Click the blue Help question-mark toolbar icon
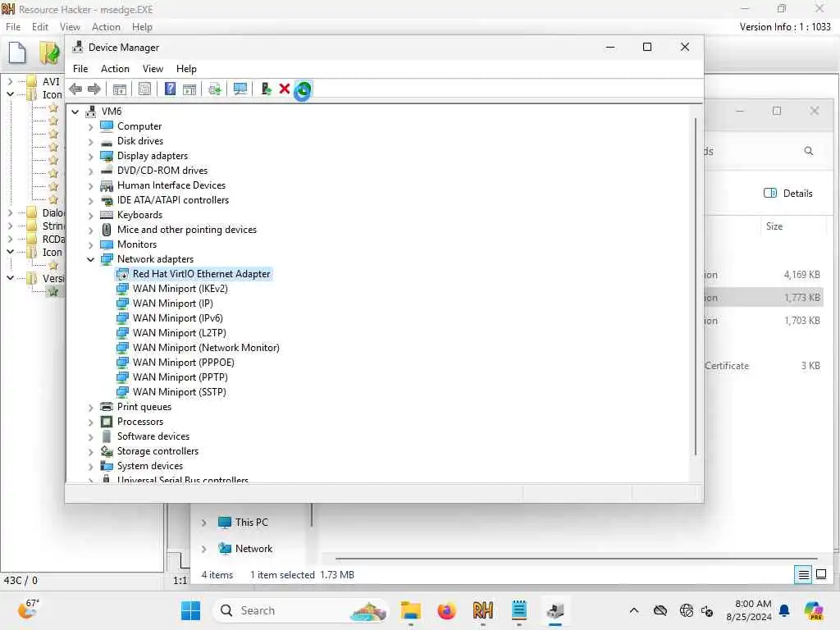 170,89
